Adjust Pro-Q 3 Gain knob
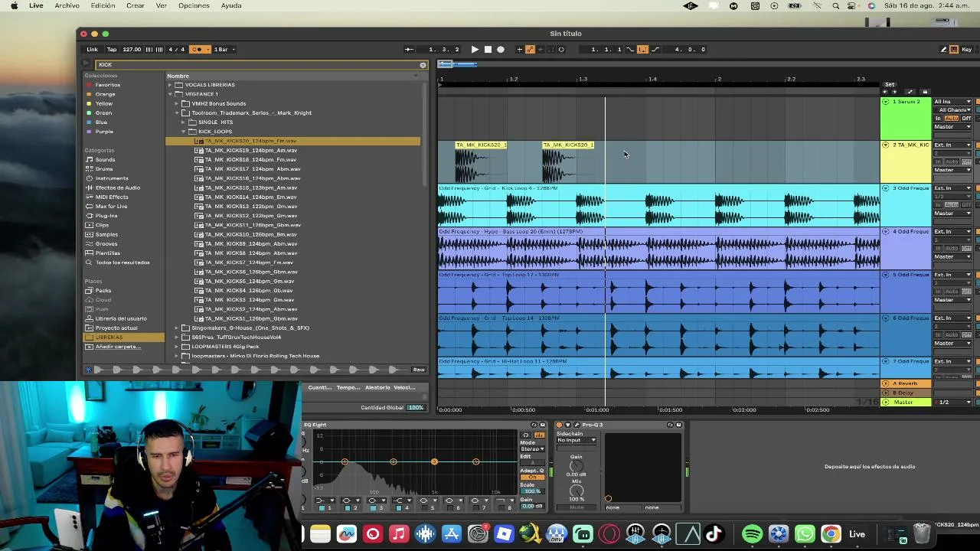 click(x=576, y=465)
